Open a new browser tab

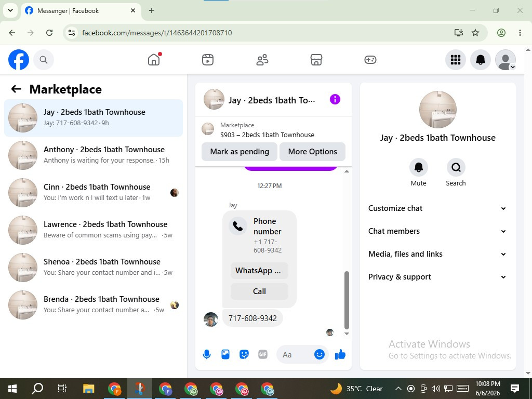tap(152, 10)
